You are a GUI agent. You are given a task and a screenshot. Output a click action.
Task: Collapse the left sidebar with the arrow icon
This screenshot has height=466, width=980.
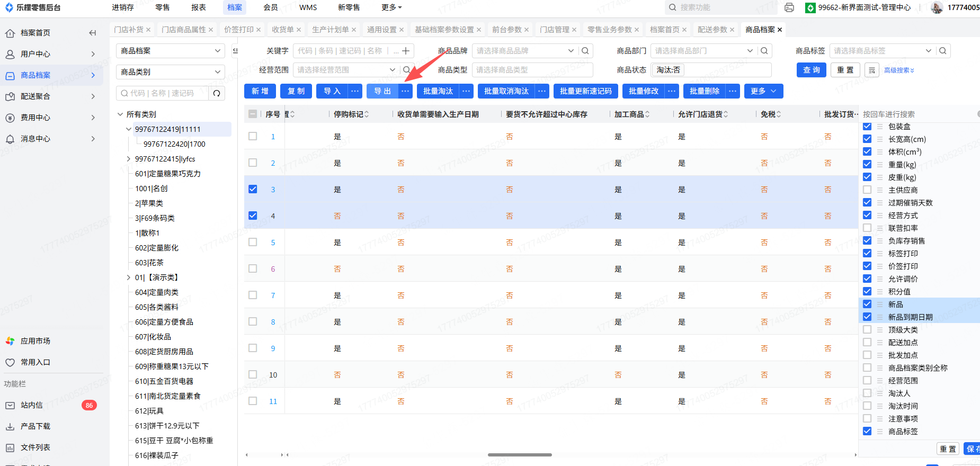click(93, 33)
